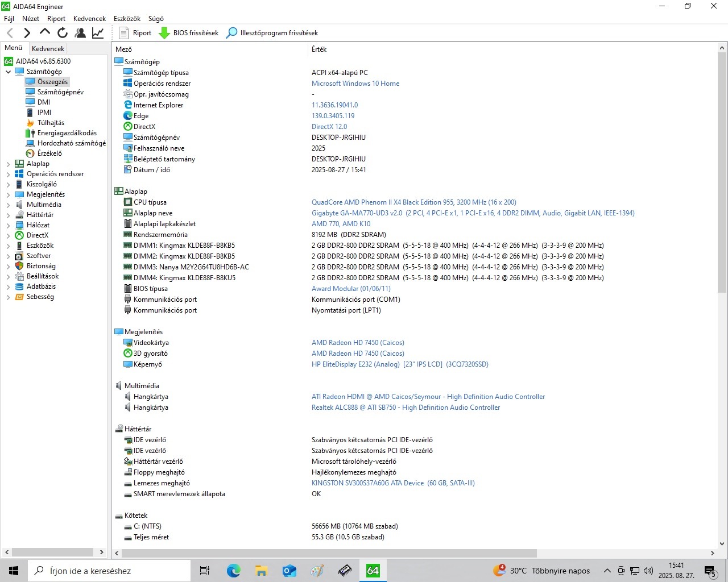Screen dimensions: 728x582
Task: Select the Túlhajtás flame icon
Action: tap(30, 123)
